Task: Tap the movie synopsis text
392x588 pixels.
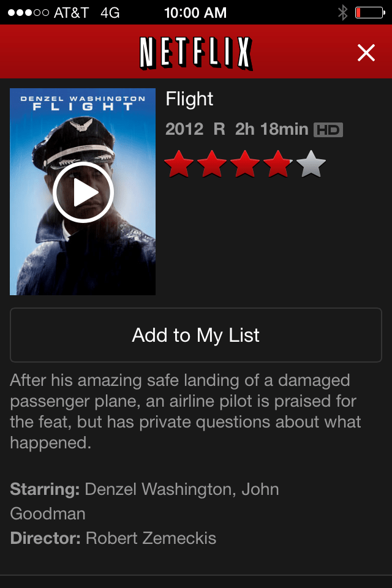Action: [186, 412]
